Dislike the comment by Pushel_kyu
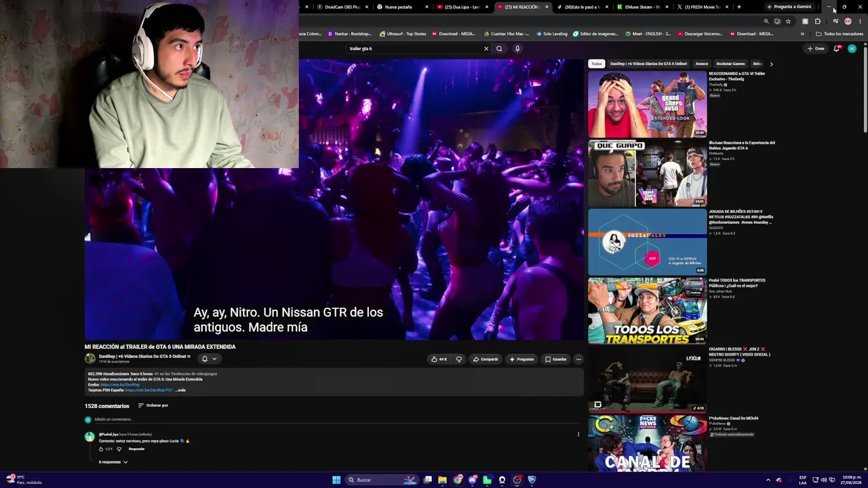868x488 pixels. click(x=119, y=449)
